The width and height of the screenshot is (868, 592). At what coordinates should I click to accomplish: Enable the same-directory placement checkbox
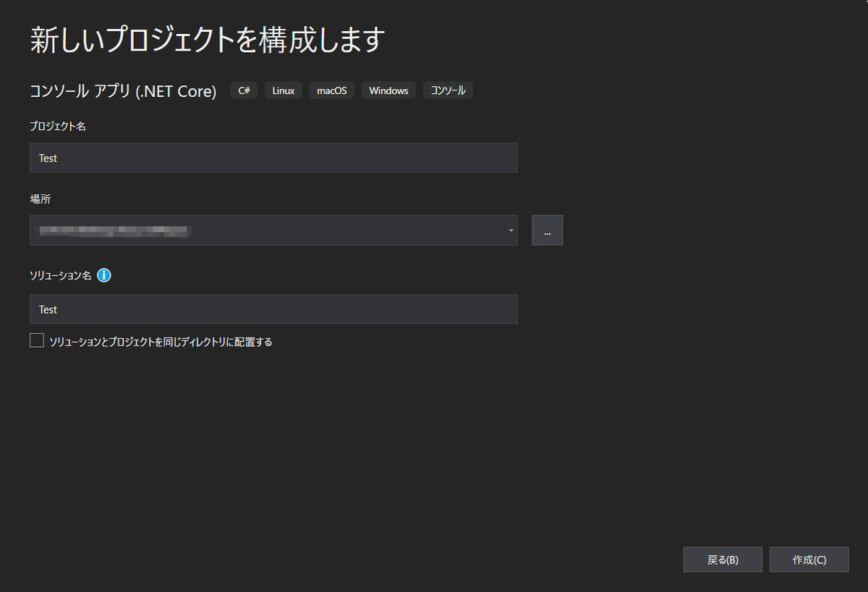37,340
